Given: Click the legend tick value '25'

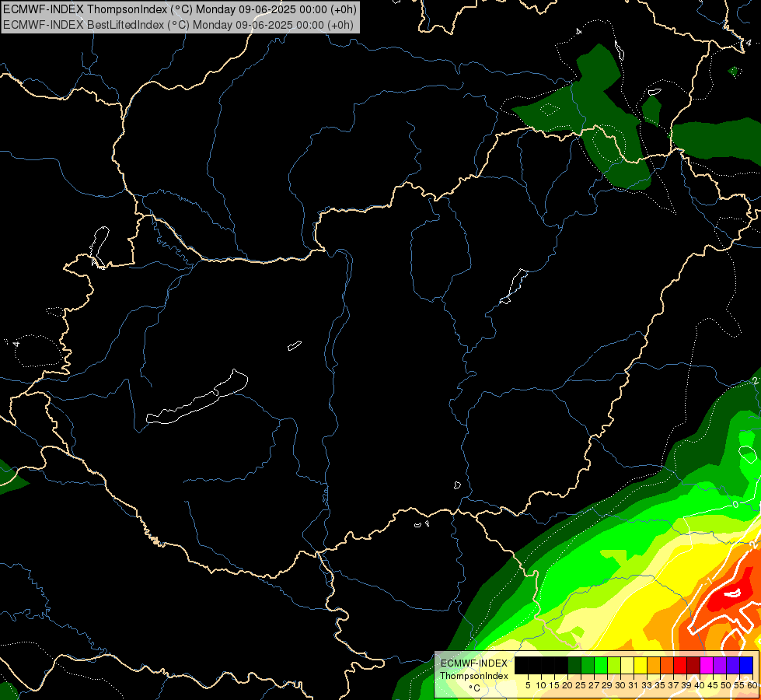Looking at the screenshot, I should [581, 685].
